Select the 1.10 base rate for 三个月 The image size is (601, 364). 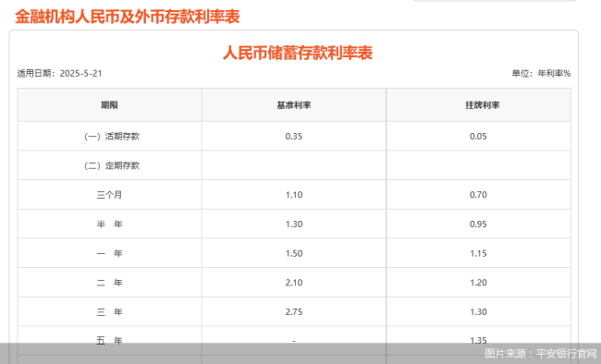coord(294,195)
